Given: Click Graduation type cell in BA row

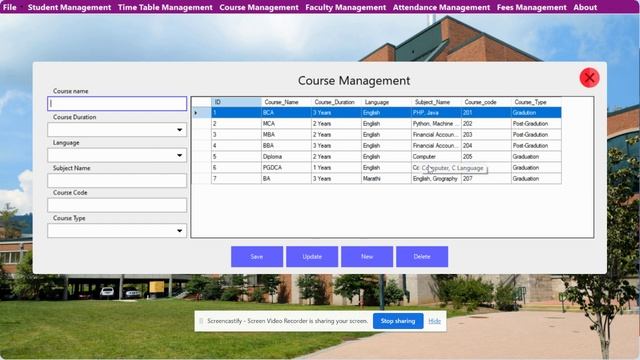Looking at the screenshot, I should tap(536, 179).
